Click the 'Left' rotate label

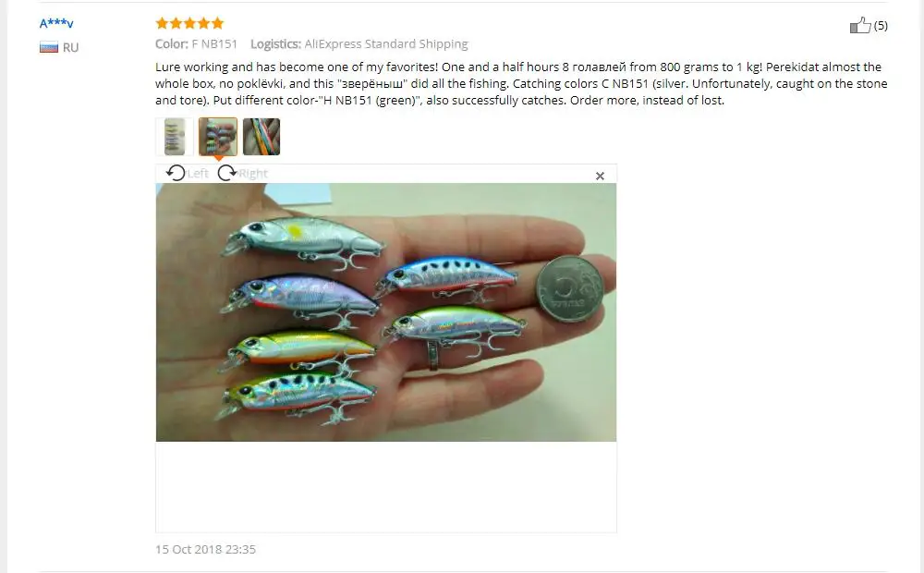[198, 174]
